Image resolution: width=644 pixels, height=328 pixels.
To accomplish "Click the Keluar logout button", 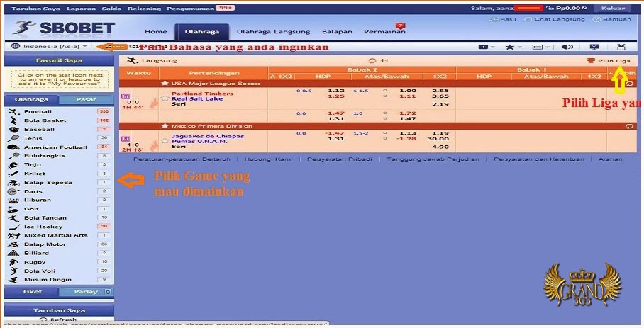I will [x=614, y=9].
